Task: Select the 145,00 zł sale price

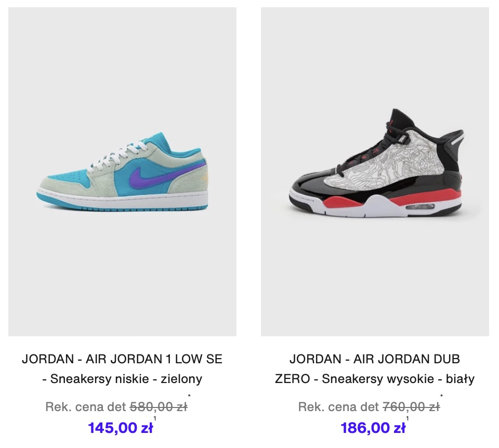Action: click(120, 428)
